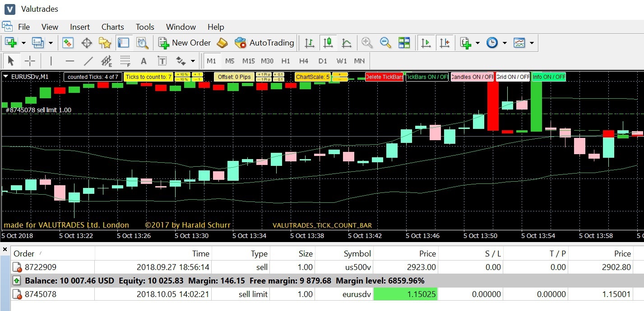Image resolution: width=644 pixels, height=311 pixels.
Task: Open the Market Watch window icon
Action: click(68, 43)
